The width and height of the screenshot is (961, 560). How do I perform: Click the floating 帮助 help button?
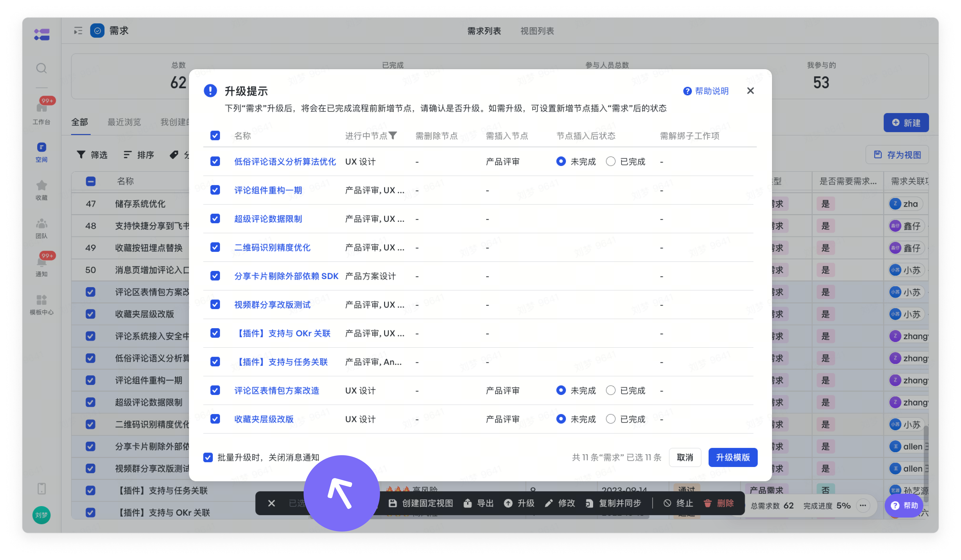pyautogui.click(x=904, y=505)
